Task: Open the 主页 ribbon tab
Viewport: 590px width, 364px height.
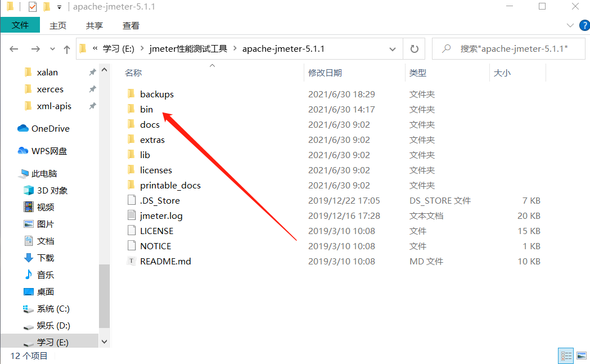Action: pos(58,25)
